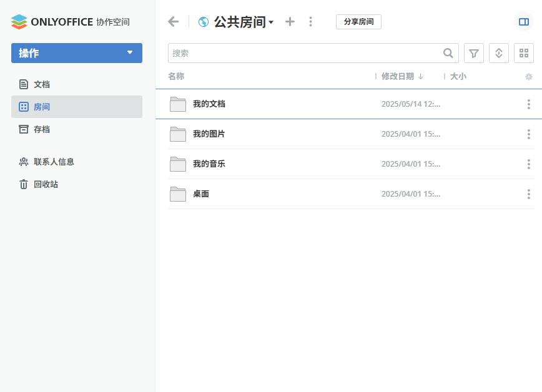Click the modified date of 我的音乐 row
This screenshot has width=542, height=392.
tap(411, 164)
